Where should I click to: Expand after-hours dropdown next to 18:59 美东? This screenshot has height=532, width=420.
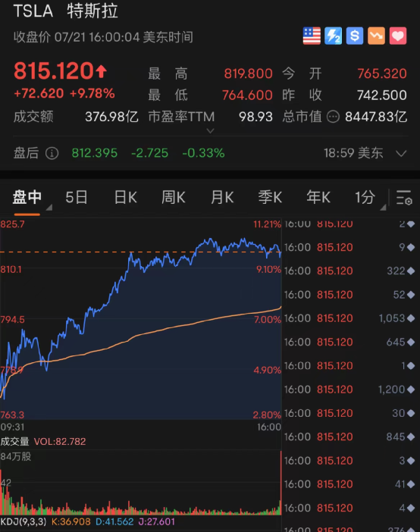coord(401,153)
